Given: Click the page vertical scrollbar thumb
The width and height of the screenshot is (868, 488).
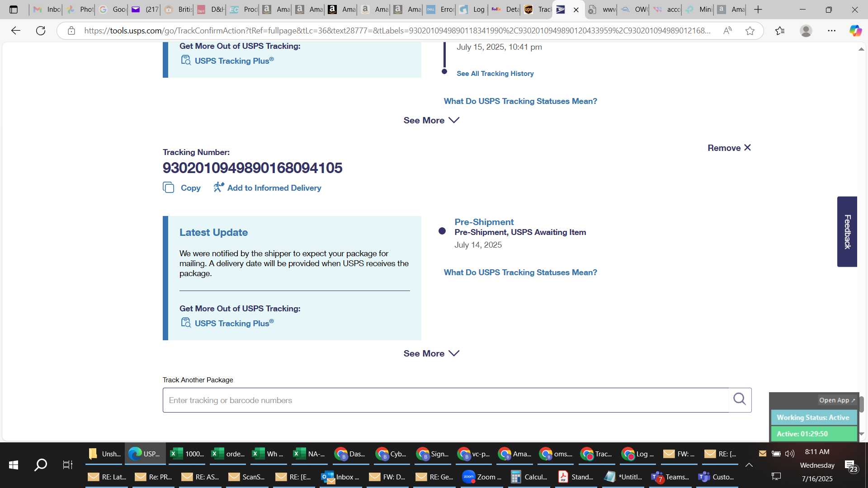Looking at the screenshot, I should click(x=861, y=404).
